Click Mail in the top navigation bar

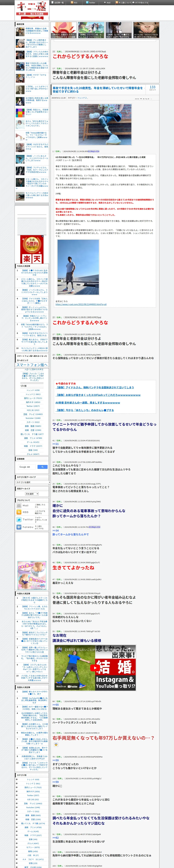pyautogui.click(x=107, y=2)
